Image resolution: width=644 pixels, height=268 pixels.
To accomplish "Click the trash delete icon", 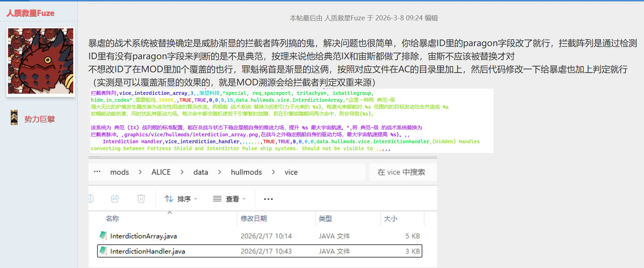I will 141,199.
